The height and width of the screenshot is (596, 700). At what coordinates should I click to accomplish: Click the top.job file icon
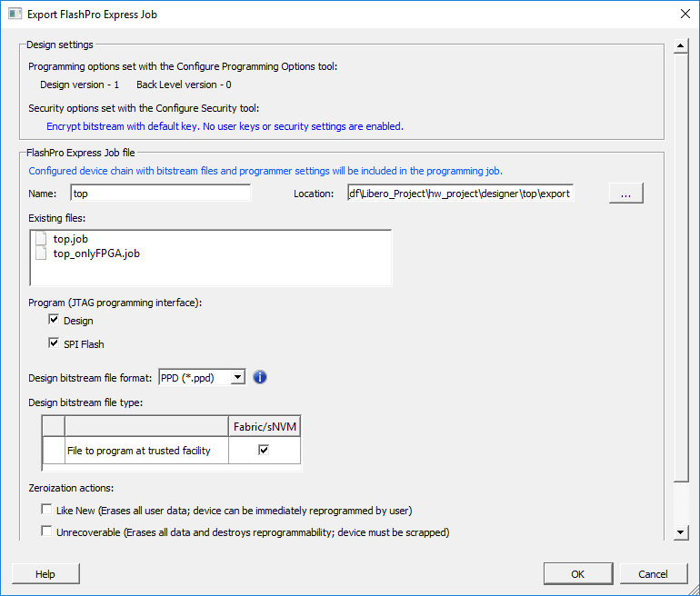(x=41, y=238)
